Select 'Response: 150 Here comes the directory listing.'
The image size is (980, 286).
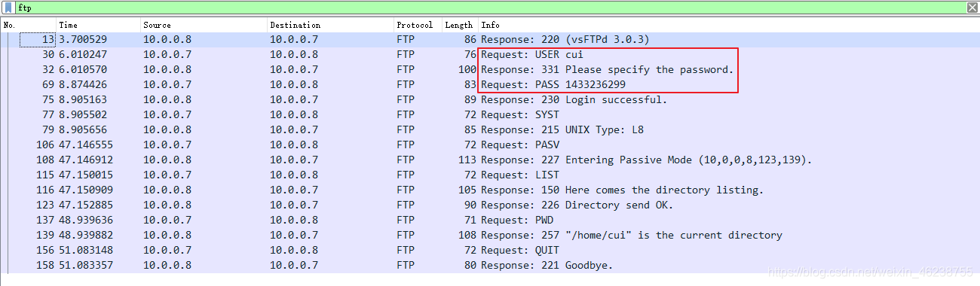click(490, 190)
